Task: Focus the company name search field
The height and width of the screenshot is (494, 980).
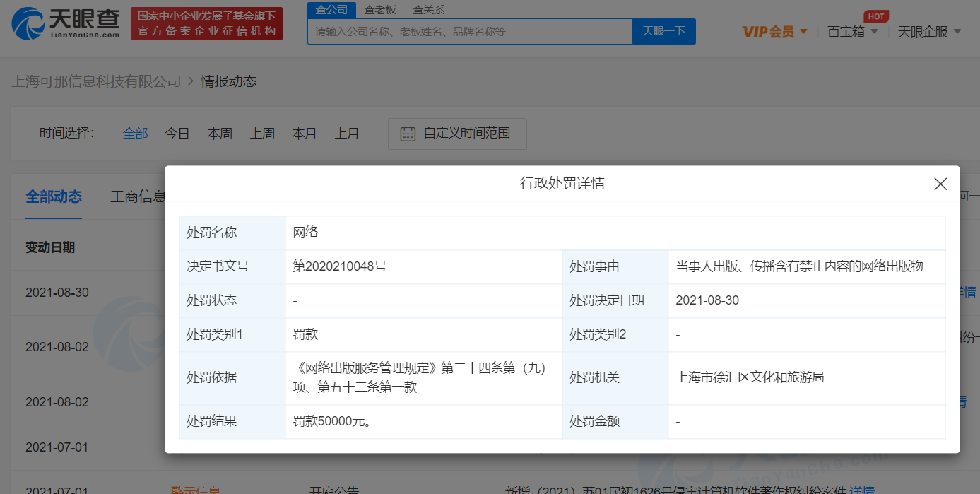Action: pos(469,32)
